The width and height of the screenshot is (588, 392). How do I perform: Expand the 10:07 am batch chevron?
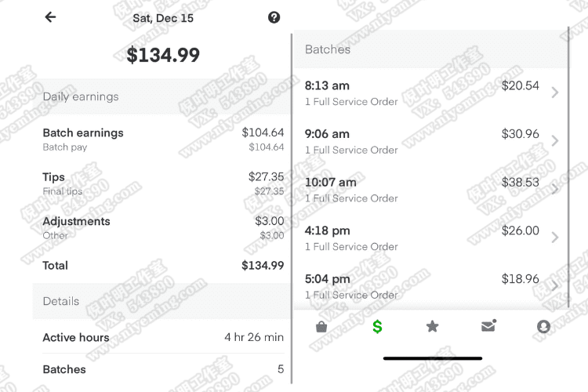554,189
